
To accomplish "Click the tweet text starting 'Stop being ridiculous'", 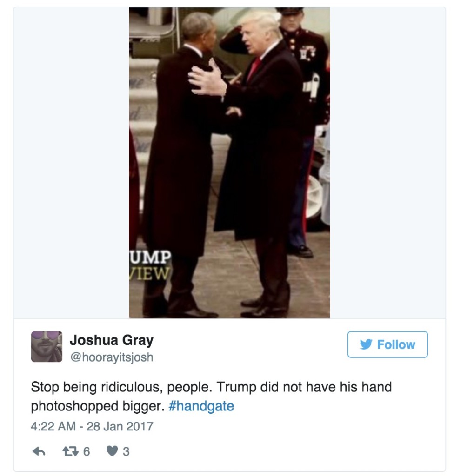I will (x=211, y=397).
